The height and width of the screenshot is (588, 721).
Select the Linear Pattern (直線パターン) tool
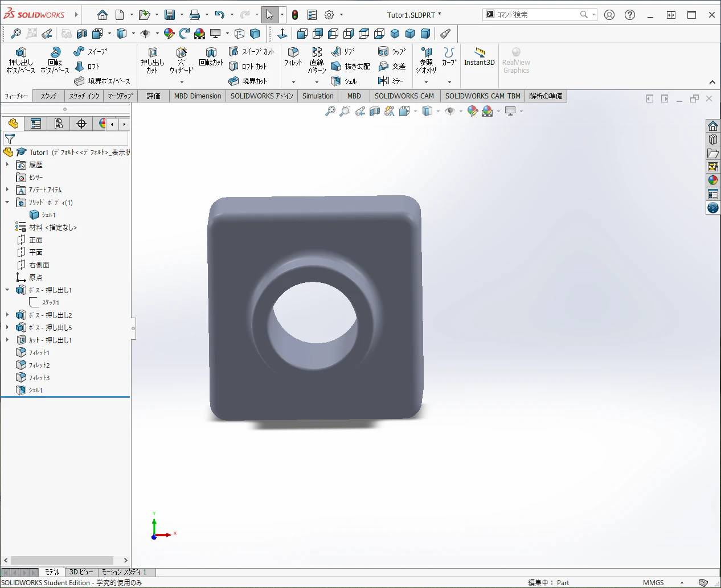[317, 61]
